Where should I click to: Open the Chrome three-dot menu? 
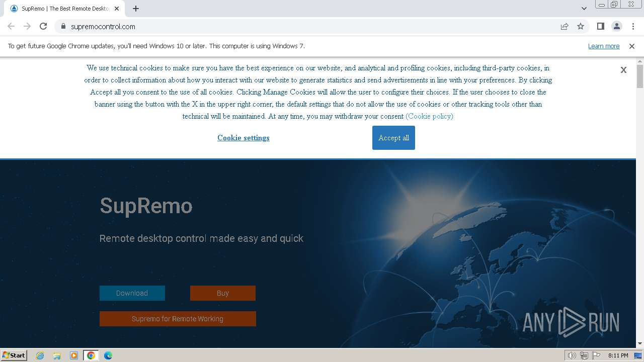[633, 27]
